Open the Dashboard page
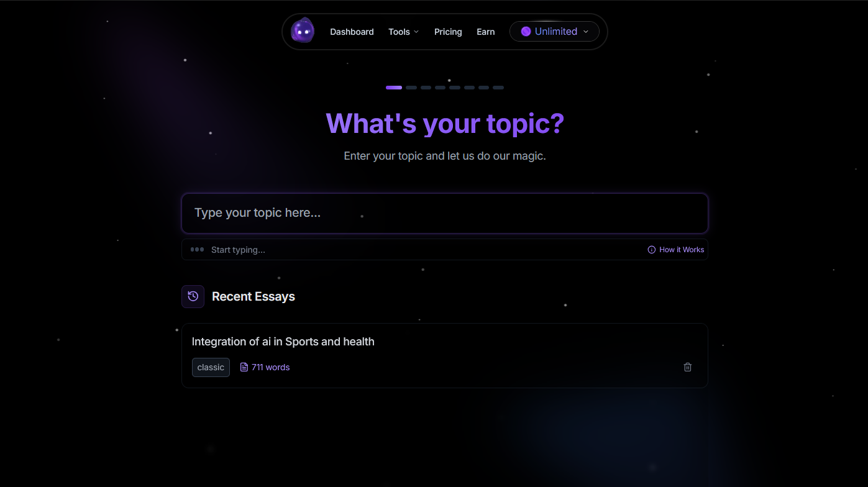 [352, 32]
